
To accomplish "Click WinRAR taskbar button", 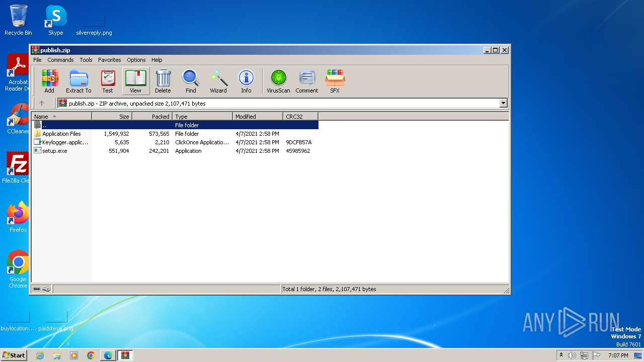I will (x=125, y=355).
